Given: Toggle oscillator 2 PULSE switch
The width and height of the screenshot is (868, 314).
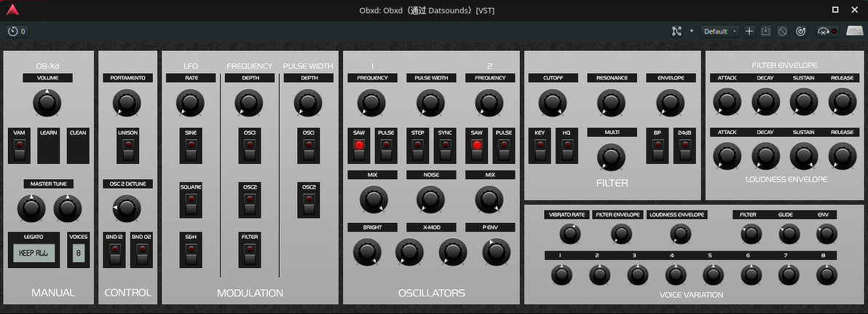Looking at the screenshot, I should pyautogui.click(x=503, y=150).
